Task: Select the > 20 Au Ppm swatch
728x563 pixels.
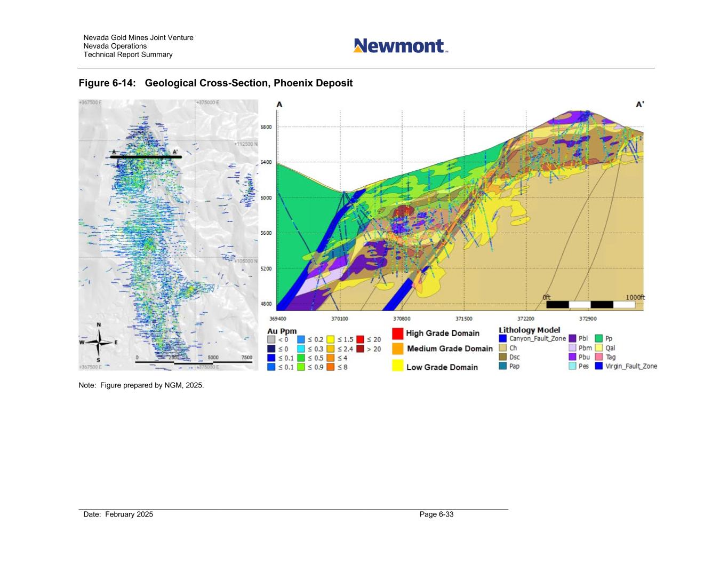Action: [x=361, y=349]
